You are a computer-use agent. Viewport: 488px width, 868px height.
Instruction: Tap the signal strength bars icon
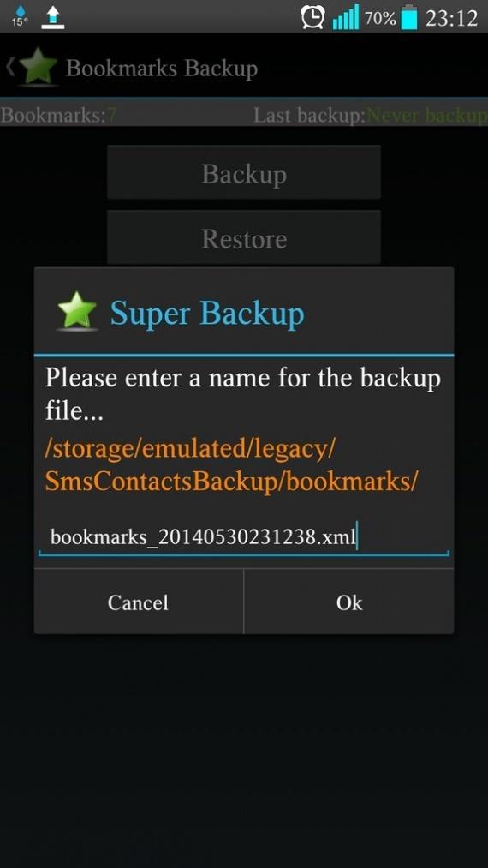tap(346, 17)
